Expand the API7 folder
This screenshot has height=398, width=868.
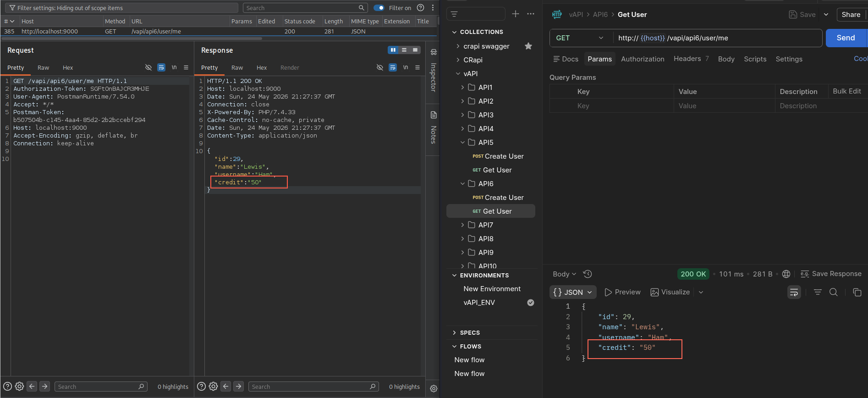(x=462, y=225)
